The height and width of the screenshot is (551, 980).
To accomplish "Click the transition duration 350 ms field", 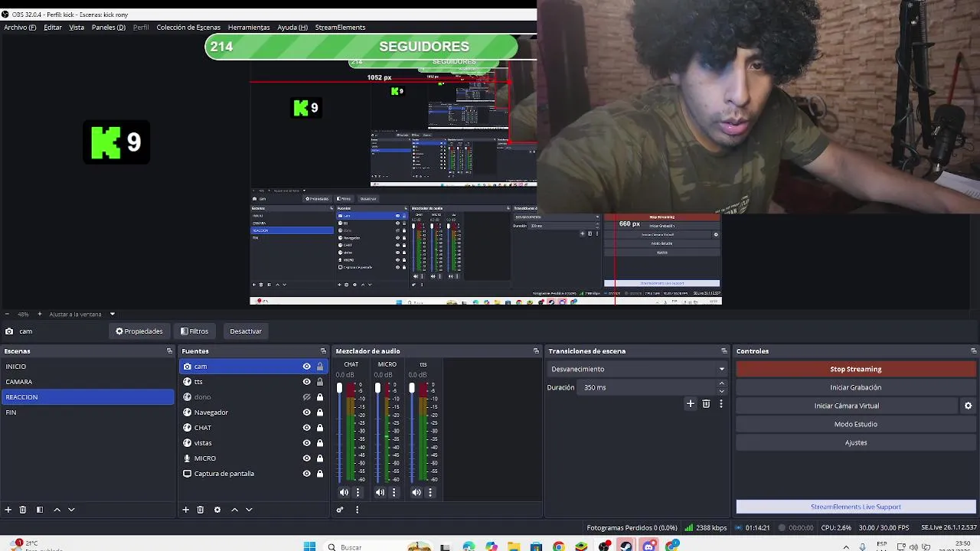I will [x=648, y=387].
